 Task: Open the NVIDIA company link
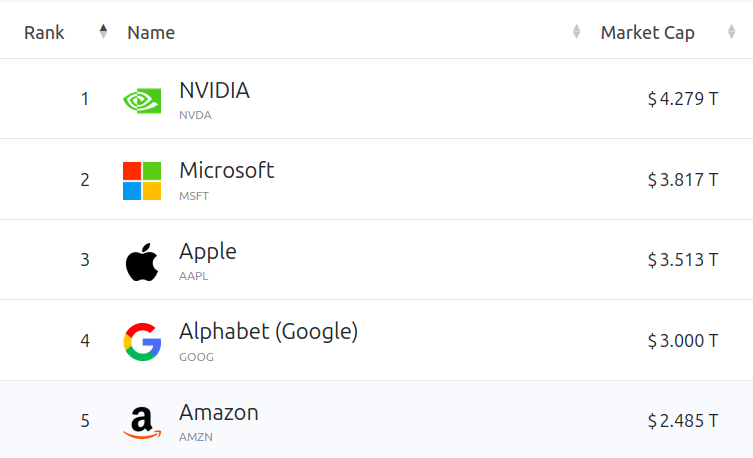click(x=214, y=90)
